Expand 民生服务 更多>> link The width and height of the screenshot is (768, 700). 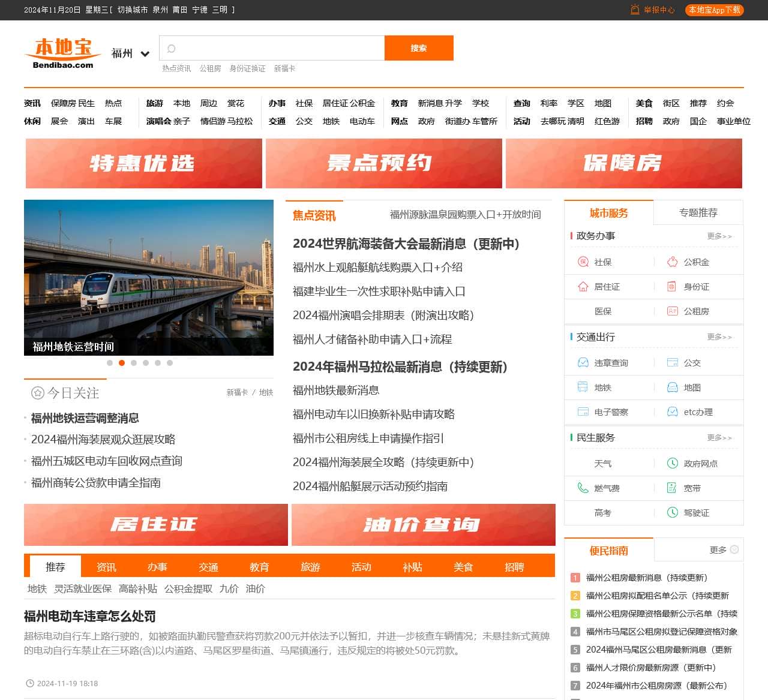719,438
